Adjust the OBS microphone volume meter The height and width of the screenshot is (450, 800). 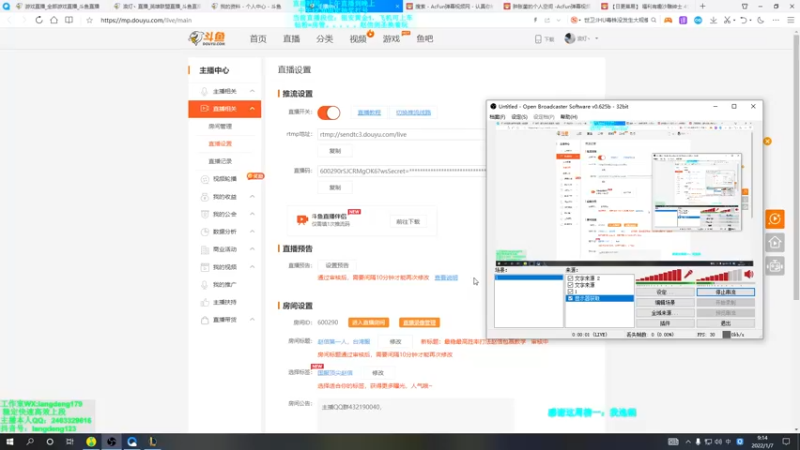[x=658, y=276]
